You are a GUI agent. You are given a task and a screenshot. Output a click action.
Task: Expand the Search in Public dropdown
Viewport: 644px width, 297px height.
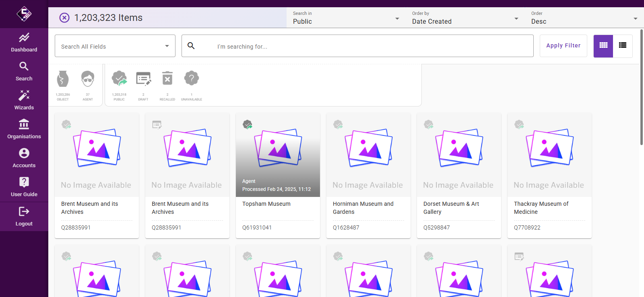click(346, 18)
